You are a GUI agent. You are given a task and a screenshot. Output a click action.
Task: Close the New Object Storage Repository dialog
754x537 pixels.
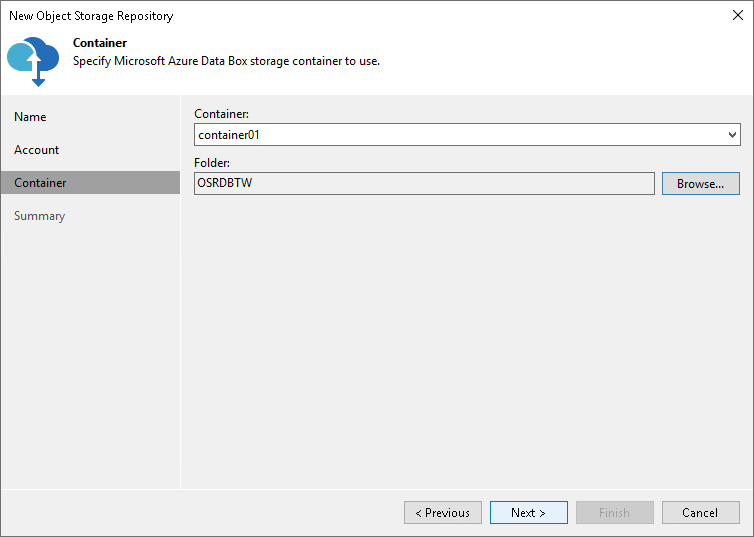click(x=736, y=15)
